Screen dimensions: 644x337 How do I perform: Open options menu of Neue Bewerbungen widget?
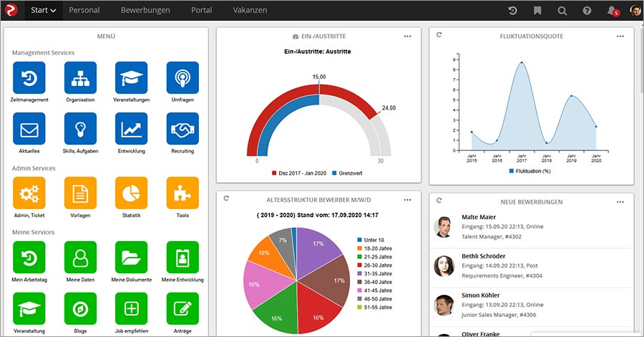point(620,202)
